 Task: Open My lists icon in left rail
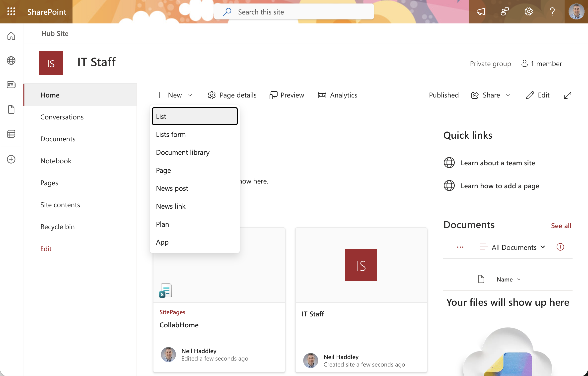click(11, 134)
